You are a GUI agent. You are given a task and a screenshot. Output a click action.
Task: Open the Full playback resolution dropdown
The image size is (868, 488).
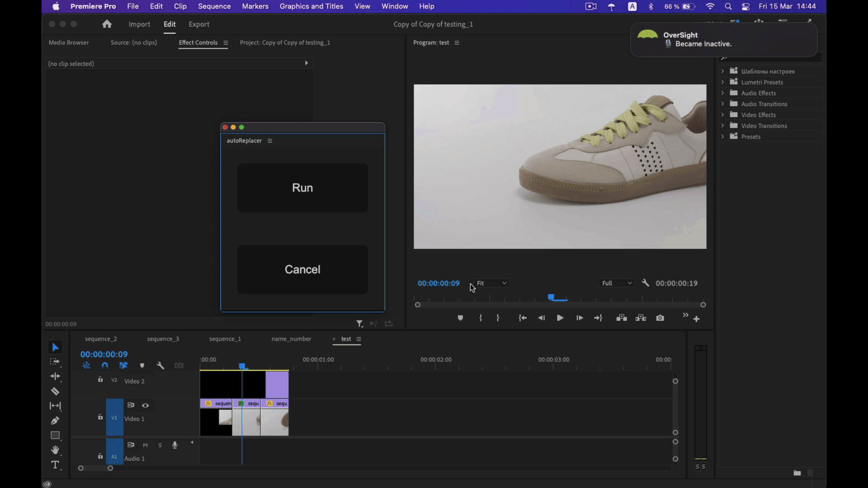pyautogui.click(x=617, y=283)
